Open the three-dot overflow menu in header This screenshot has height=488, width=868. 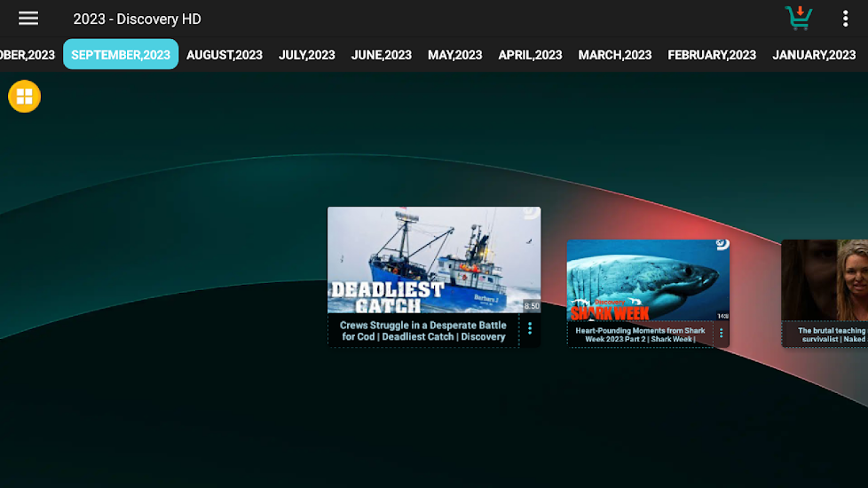(845, 19)
